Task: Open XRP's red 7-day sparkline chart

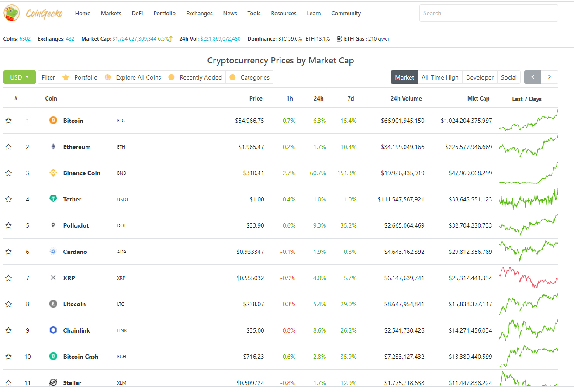Action: (x=529, y=278)
